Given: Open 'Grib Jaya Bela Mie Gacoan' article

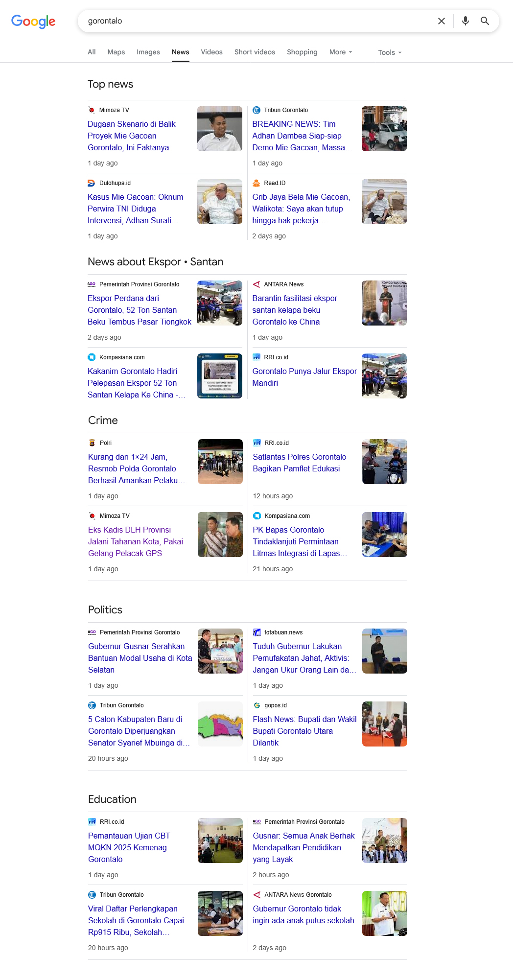Looking at the screenshot, I should pyautogui.click(x=301, y=209).
